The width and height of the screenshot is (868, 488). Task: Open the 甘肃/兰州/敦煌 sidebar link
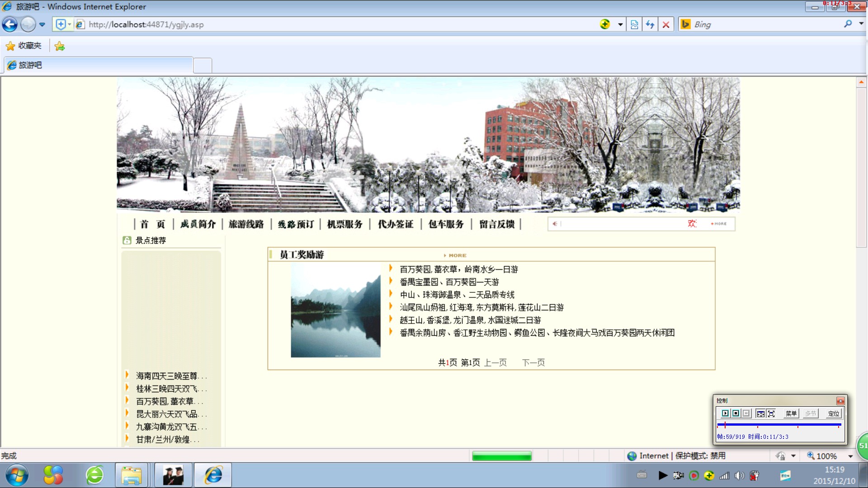click(x=167, y=439)
